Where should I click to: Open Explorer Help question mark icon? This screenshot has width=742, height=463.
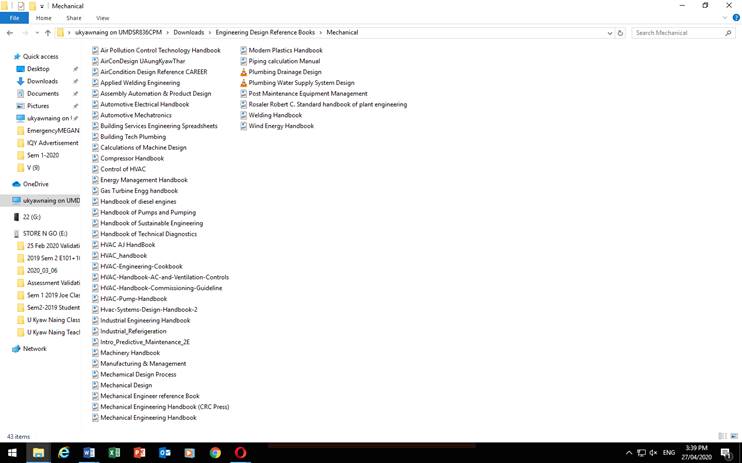click(736, 18)
